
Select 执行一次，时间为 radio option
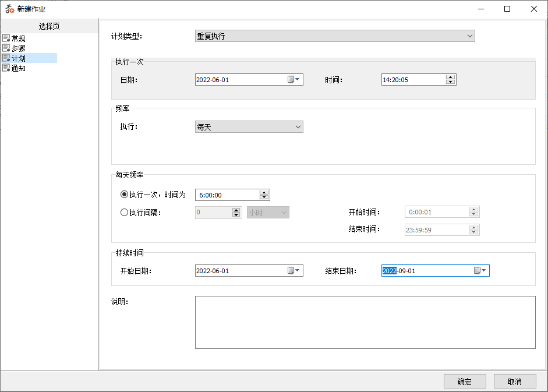point(124,195)
